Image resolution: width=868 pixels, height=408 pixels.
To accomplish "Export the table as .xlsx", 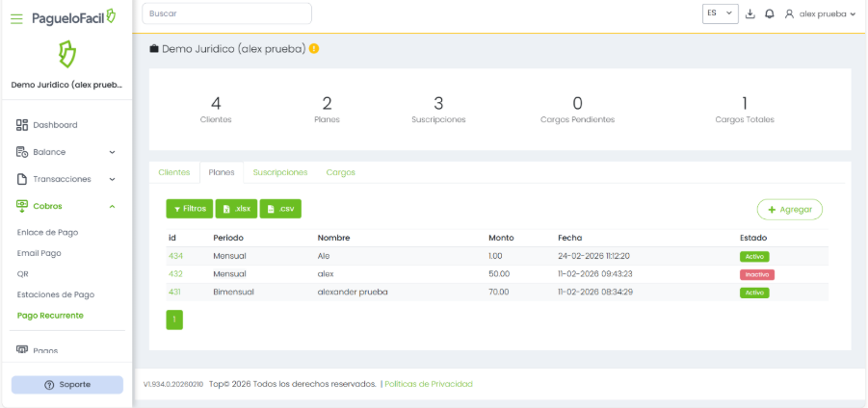I will pos(236,209).
